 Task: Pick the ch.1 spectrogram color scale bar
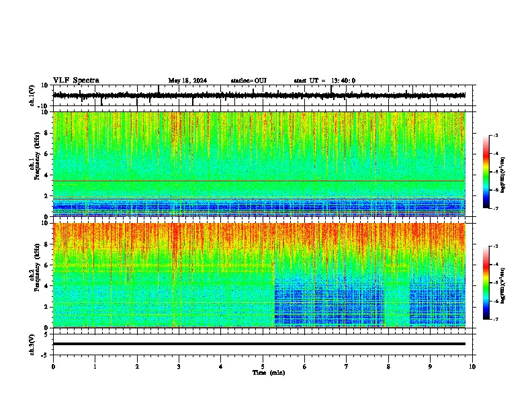[x=486, y=172]
